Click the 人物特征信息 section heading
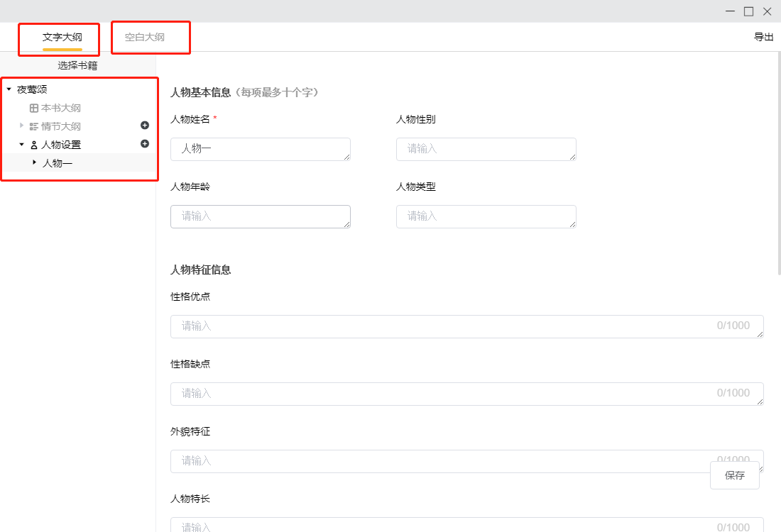 point(201,270)
